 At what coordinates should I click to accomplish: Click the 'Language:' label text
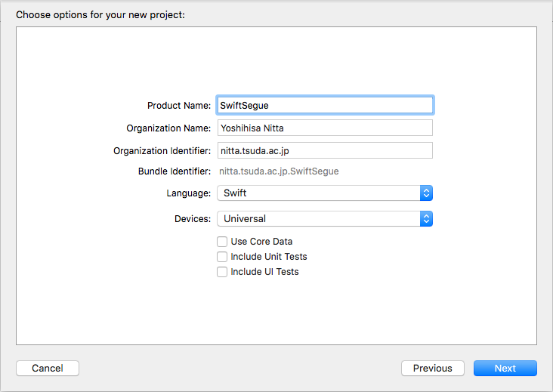pos(189,193)
